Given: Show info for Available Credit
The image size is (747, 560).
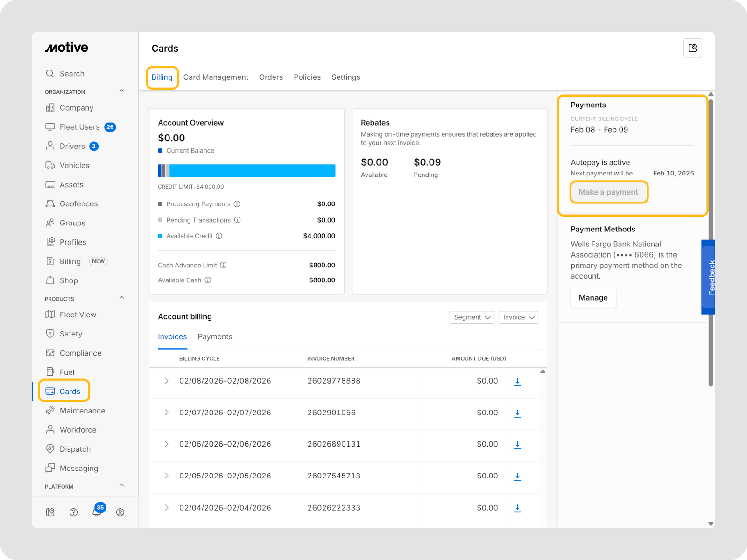Looking at the screenshot, I should (x=219, y=236).
